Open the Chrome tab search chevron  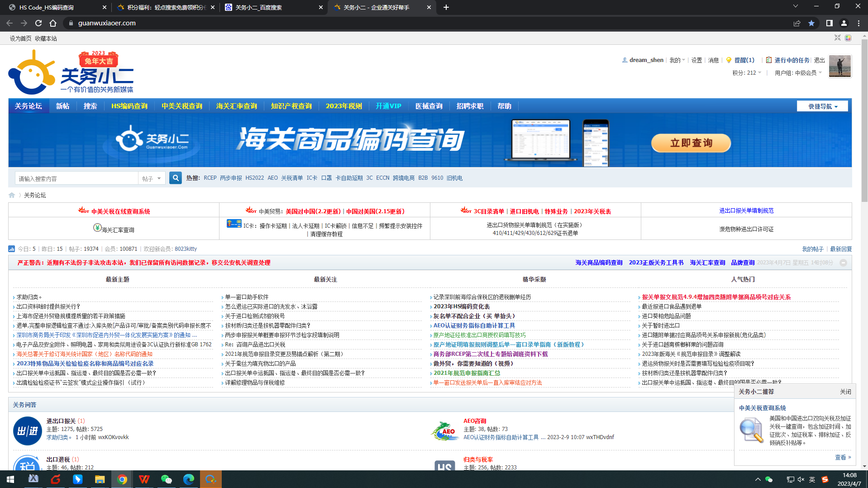point(795,6)
